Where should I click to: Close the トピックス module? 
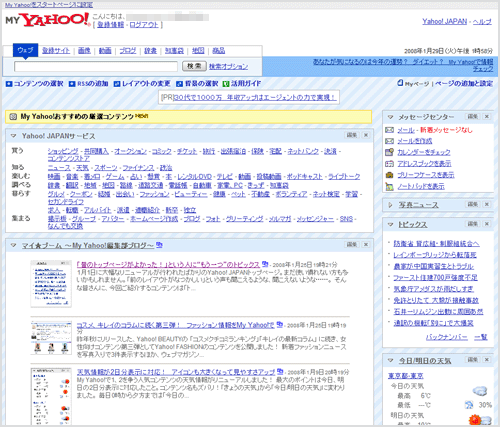[487, 224]
